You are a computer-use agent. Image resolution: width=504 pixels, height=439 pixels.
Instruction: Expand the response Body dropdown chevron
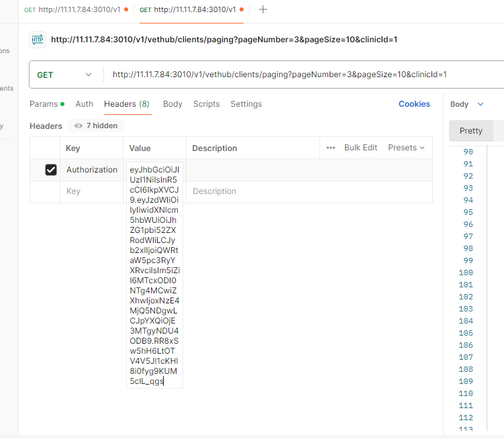click(x=481, y=104)
